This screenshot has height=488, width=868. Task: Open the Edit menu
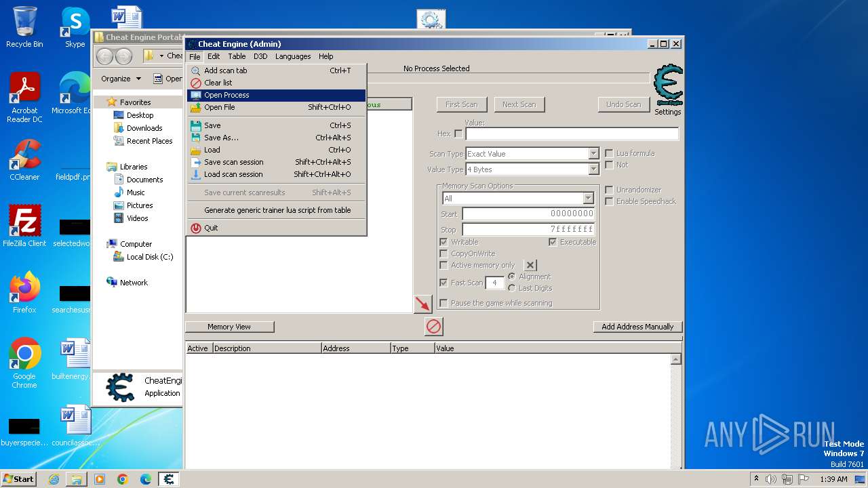pos(214,56)
